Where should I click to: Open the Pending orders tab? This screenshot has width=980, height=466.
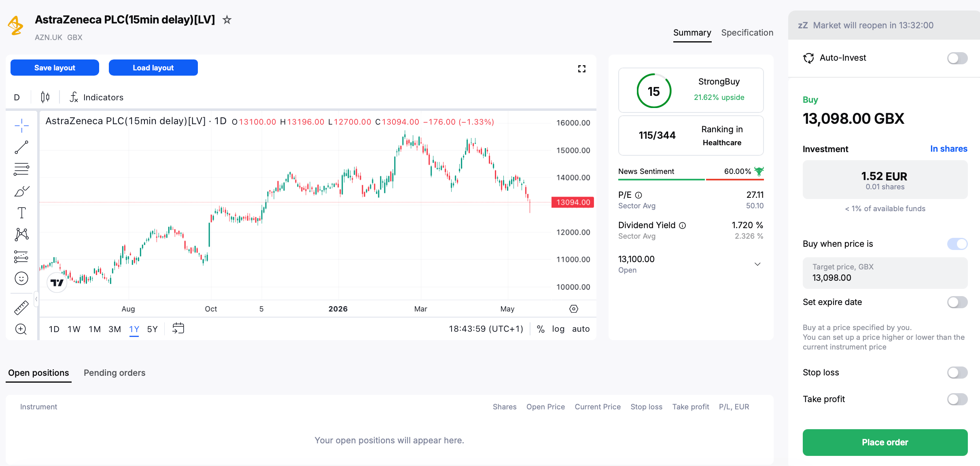[x=115, y=373]
